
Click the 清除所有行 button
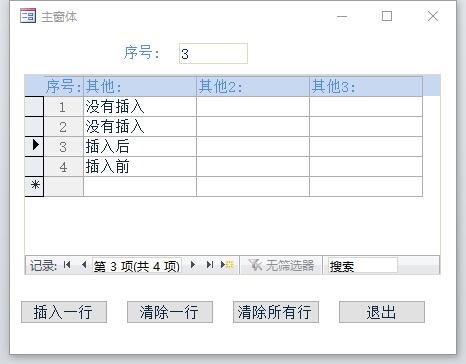276,312
